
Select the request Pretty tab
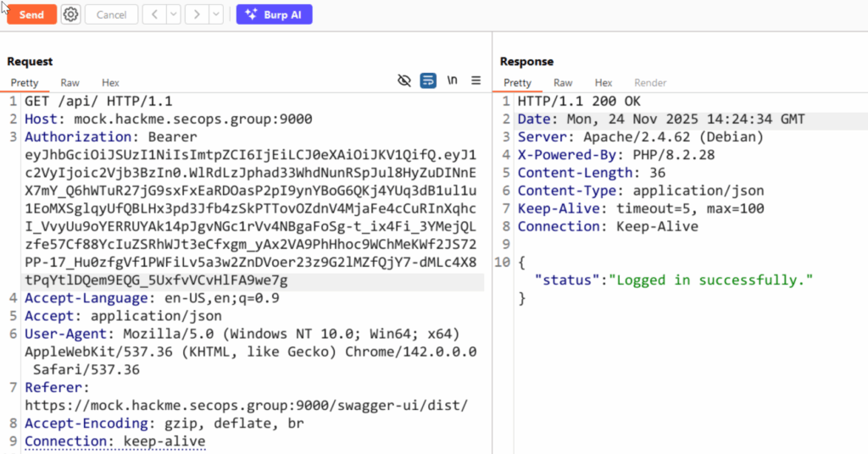25,83
